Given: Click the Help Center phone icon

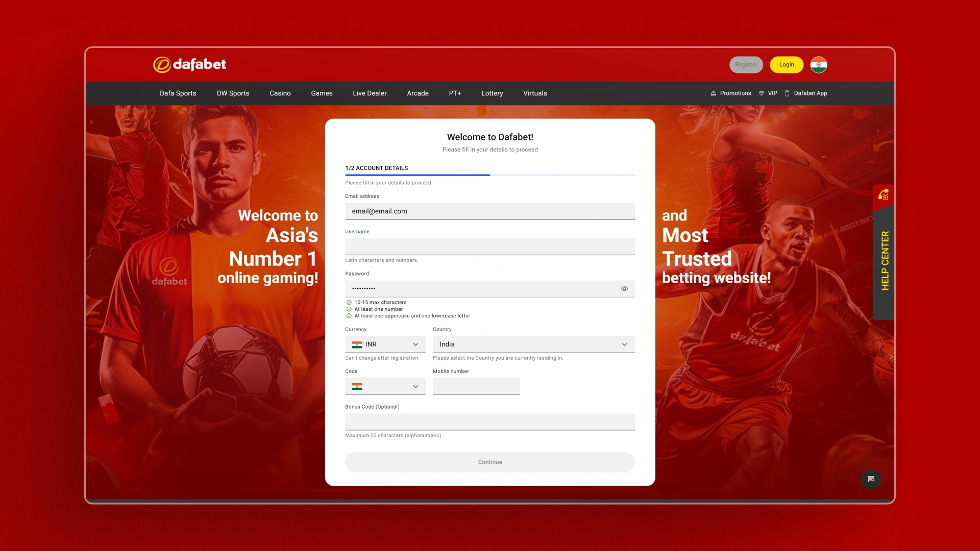Looking at the screenshot, I should coord(884,195).
